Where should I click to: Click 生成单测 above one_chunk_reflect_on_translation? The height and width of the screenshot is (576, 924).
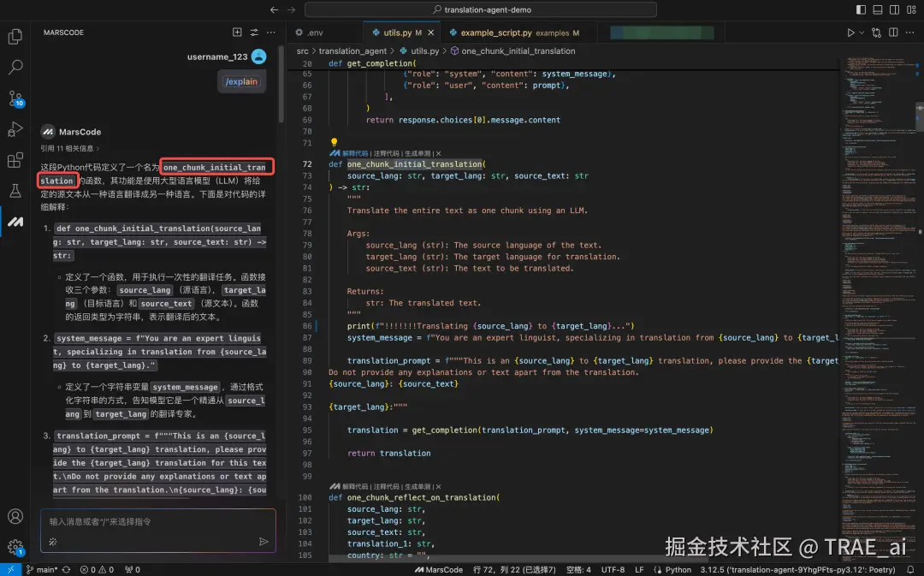(x=418, y=486)
